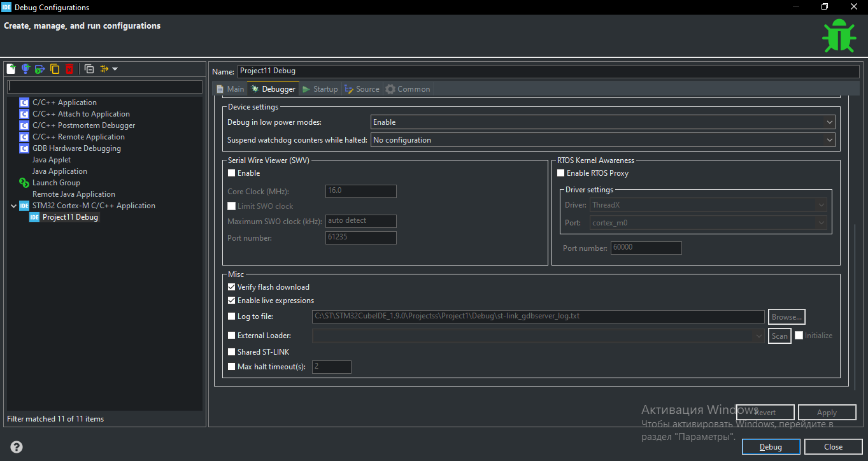Click the Export launch configuration icon
Screen dimensions: 868x461
coord(39,69)
